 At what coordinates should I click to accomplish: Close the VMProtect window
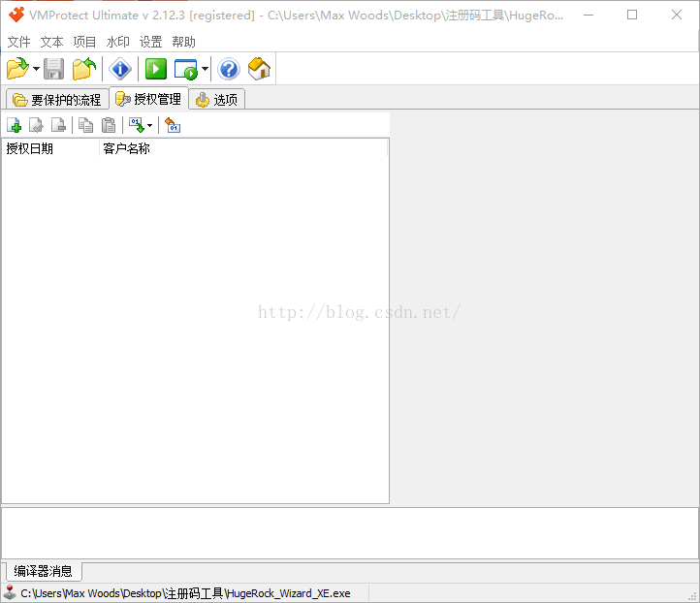point(677,15)
